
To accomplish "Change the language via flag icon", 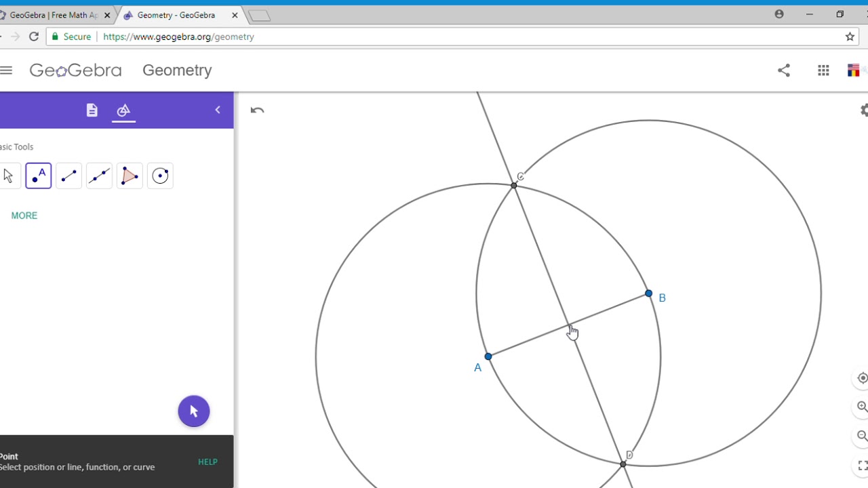I will click(x=854, y=70).
